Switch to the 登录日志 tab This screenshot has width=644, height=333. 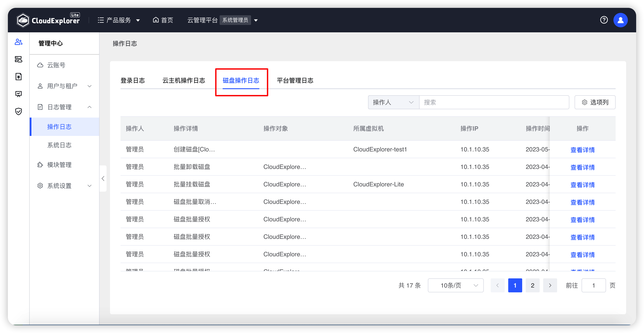click(x=133, y=81)
